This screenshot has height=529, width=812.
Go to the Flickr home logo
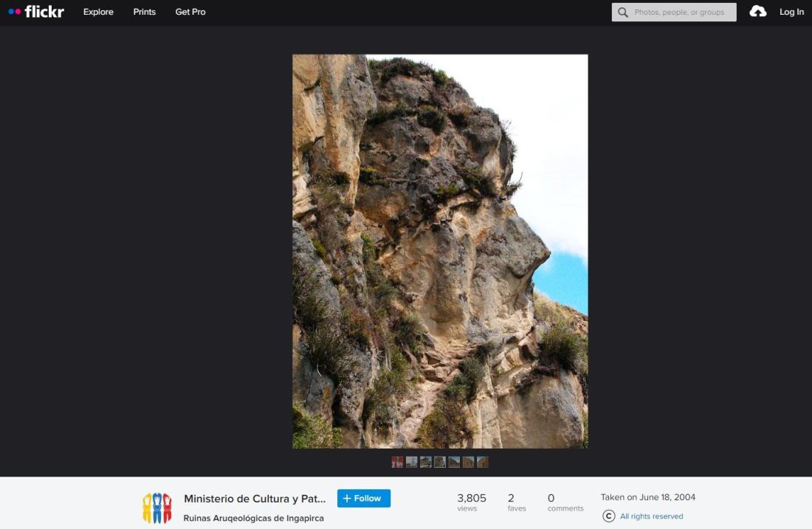[x=36, y=11]
